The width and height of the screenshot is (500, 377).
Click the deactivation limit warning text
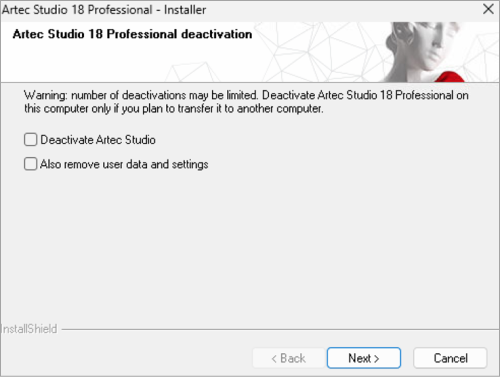pyautogui.click(x=246, y=102)
